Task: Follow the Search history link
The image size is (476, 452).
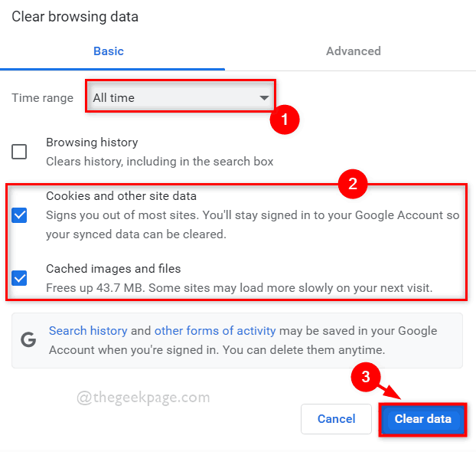Action: pos(88,331)
